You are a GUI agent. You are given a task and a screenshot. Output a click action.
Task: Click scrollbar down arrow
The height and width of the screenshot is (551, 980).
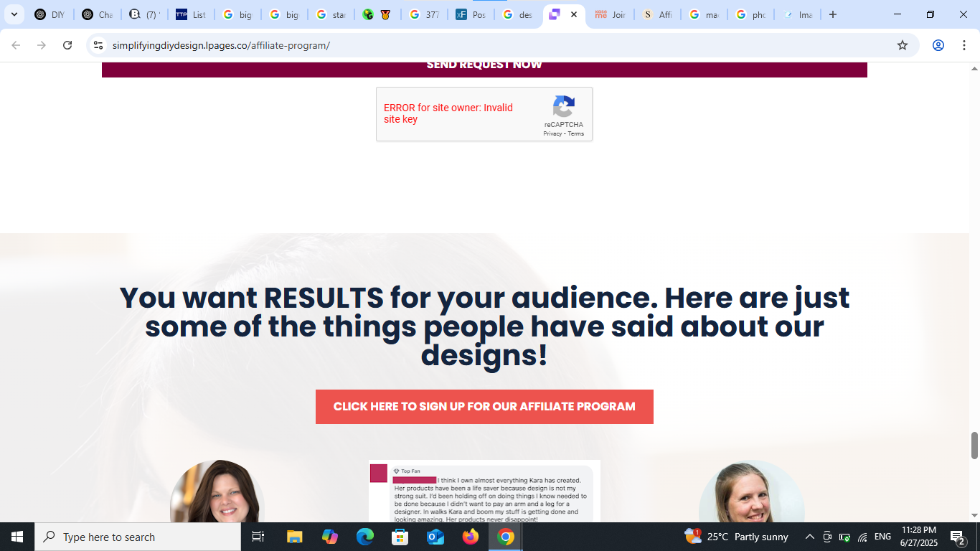974,516
